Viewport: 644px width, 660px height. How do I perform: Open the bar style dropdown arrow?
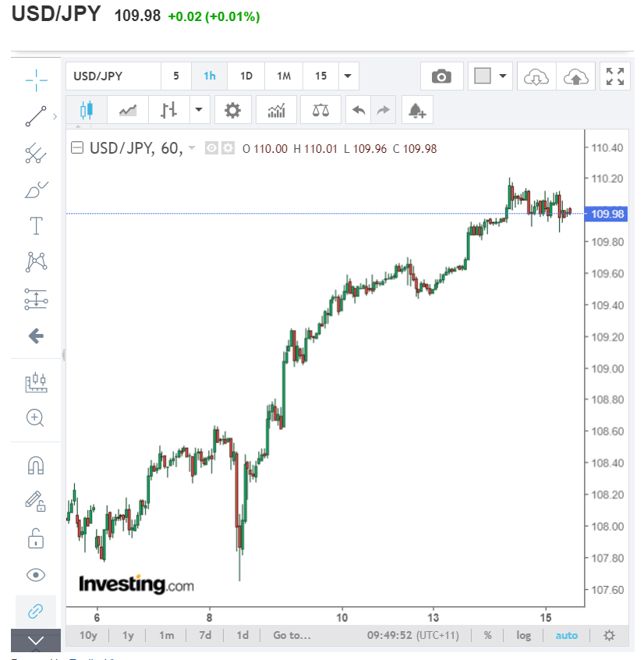pos(199,110)
